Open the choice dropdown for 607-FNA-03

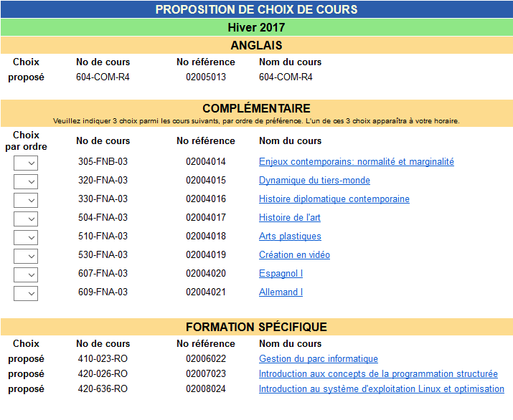[26, 275]
